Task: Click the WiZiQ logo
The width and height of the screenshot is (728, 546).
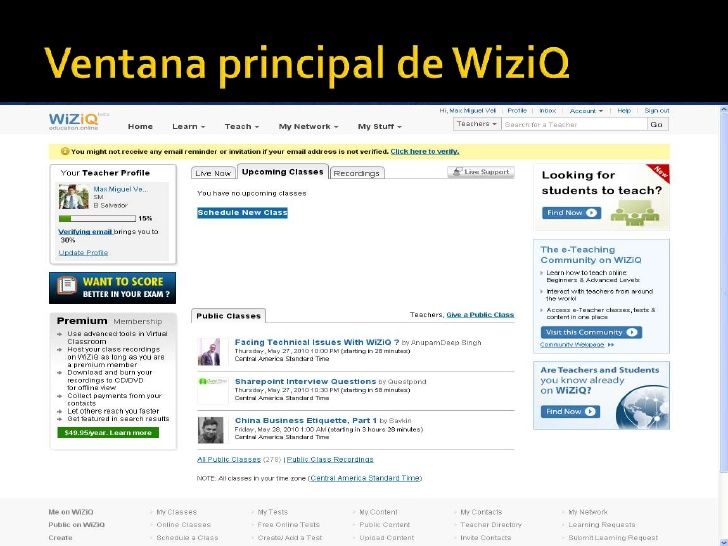Action: (x=74, y=121)
